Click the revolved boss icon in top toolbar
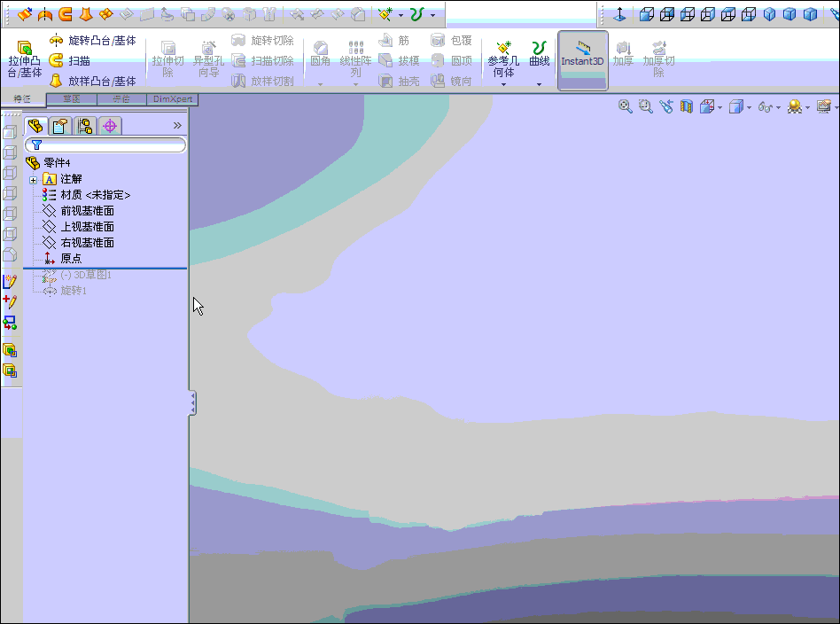 point(45,14)
